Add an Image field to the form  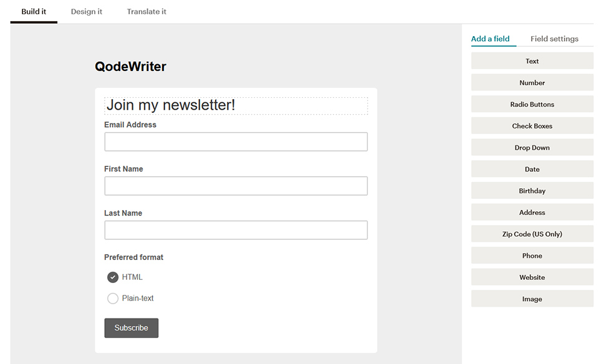click(532, 299)
